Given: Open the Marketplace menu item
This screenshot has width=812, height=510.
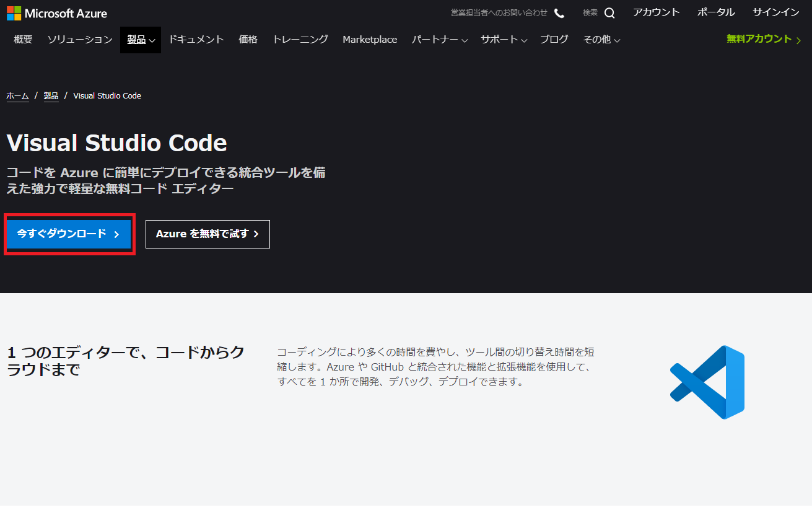Looking at the screenshot, I should tap(370, 40).
